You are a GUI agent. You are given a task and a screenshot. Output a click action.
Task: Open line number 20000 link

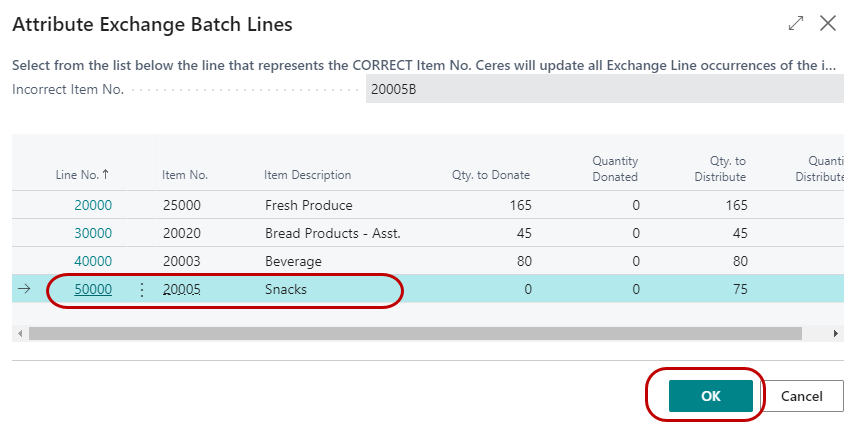click(93, 205)
